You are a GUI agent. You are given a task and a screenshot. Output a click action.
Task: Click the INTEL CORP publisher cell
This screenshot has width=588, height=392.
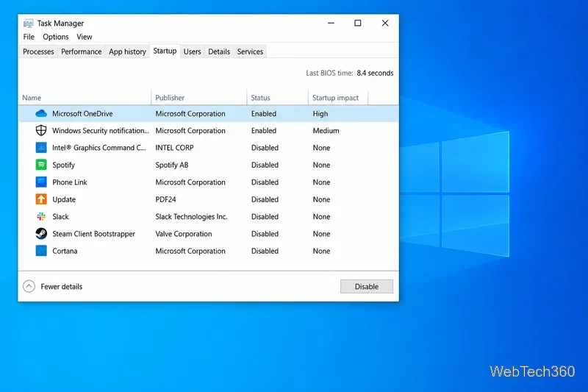(174, 148)
